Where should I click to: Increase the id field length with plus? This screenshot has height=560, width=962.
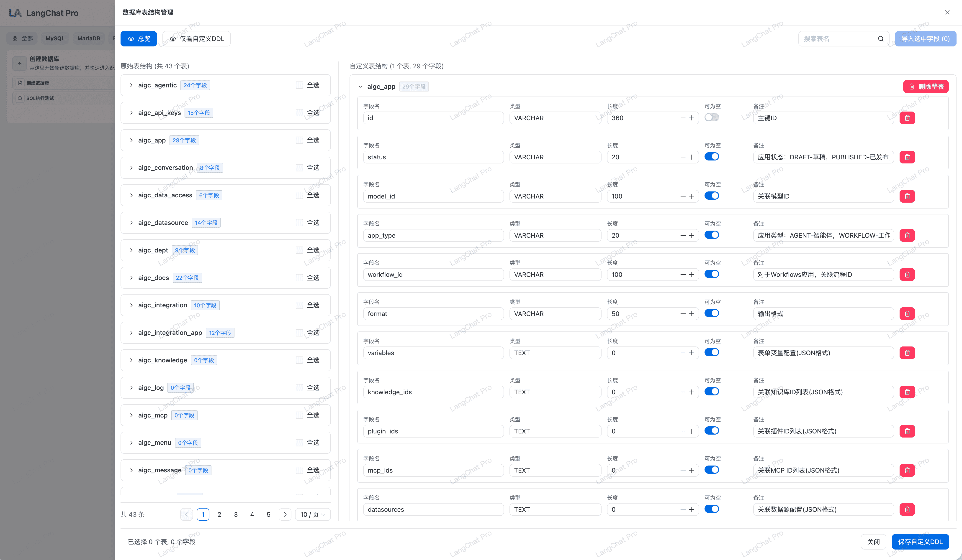coord(691,118)
